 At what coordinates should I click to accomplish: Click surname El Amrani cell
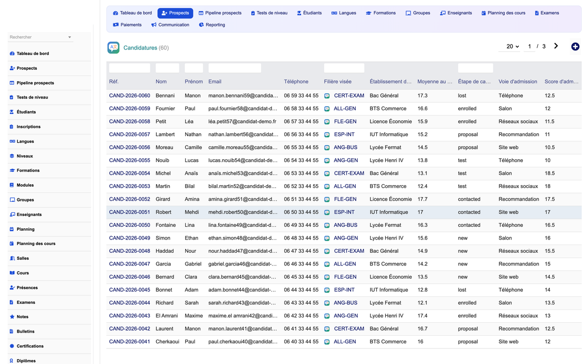167,315
